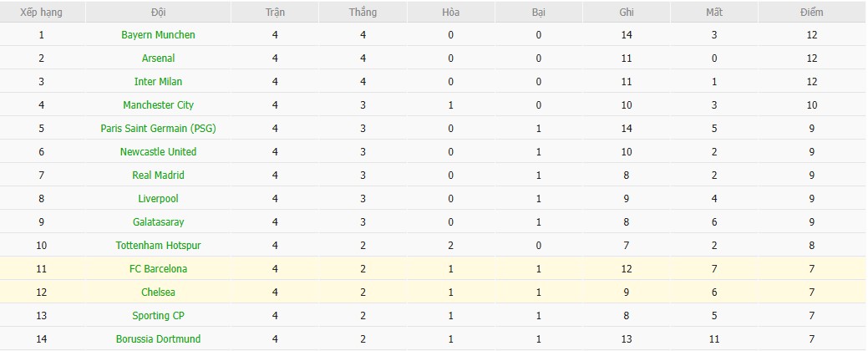
Task: Open the Real Madrid team page
Action: point(158,175)
